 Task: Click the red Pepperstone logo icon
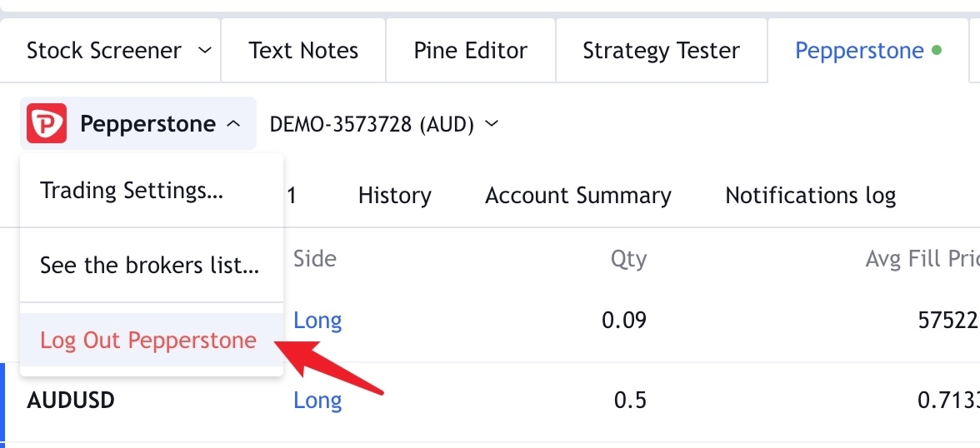(x=47, y=124)
